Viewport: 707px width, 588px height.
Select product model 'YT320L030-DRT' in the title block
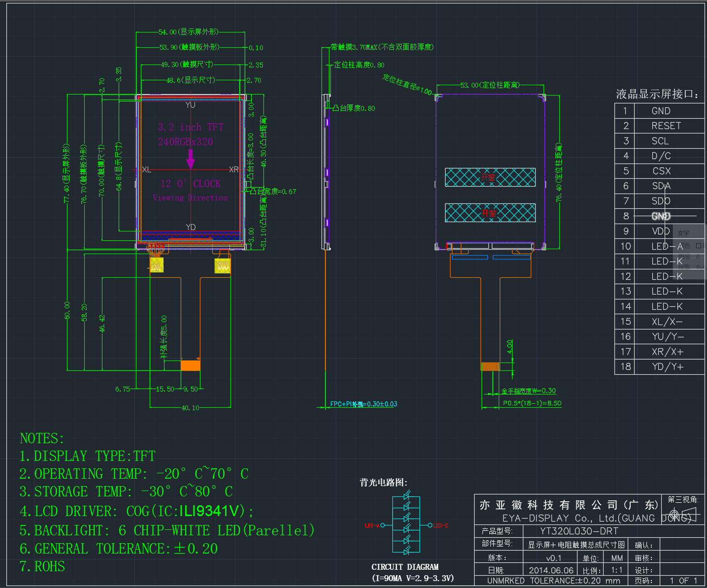[579, 531]
